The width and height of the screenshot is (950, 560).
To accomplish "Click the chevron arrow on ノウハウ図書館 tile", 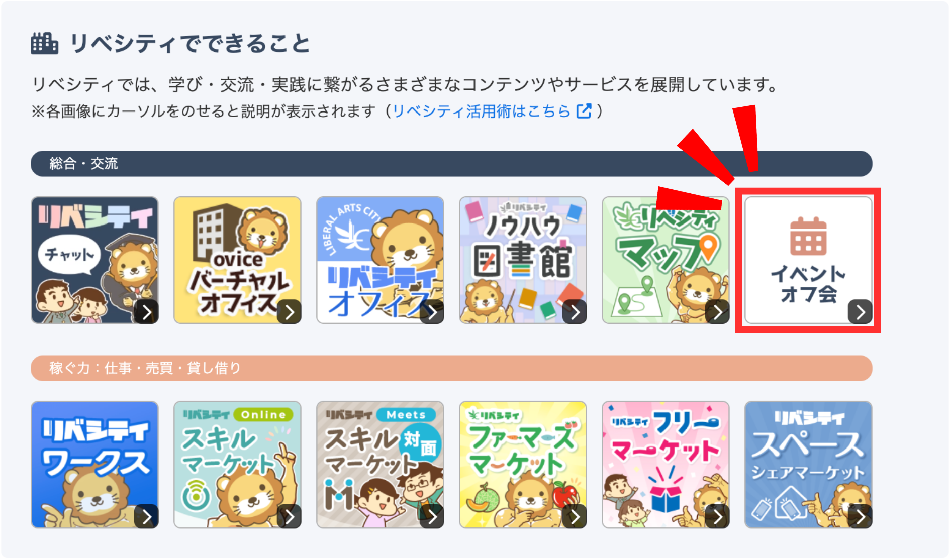I will click(x=575, y=312).
